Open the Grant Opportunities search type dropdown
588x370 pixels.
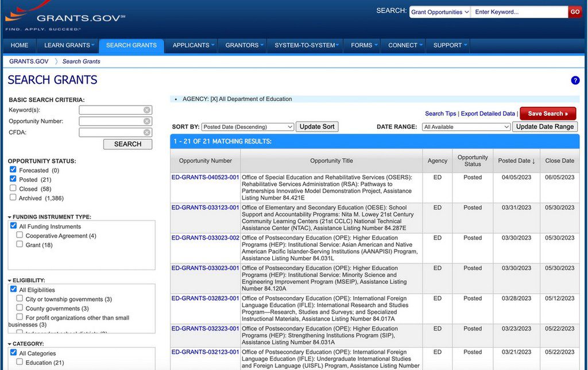[440, 12]
